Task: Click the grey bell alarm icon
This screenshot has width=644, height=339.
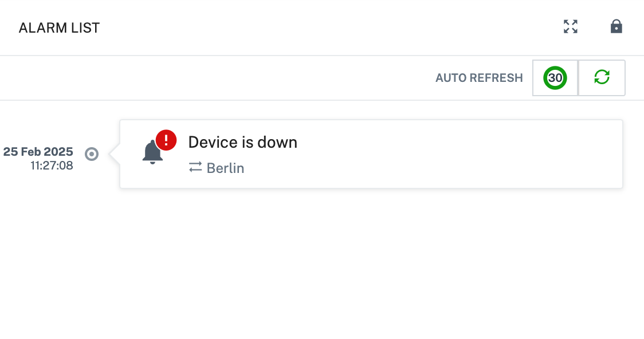Action: point(152,152)
